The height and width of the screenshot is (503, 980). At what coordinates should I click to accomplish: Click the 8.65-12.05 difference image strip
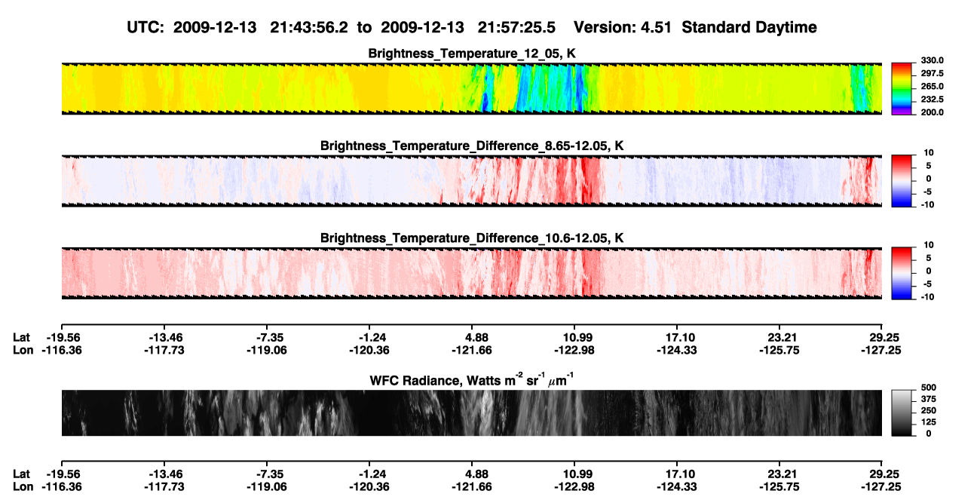pyautogui.click(x=471, y=180)
